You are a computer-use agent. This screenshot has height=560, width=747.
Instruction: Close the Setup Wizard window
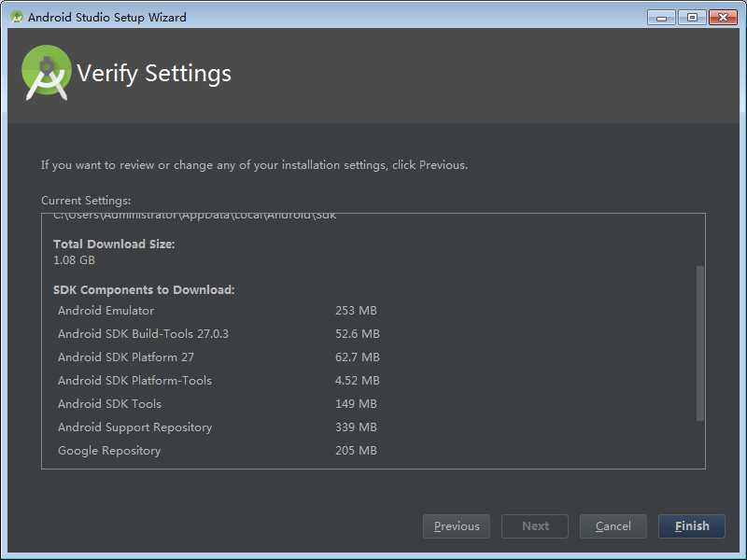coord(723,18)
